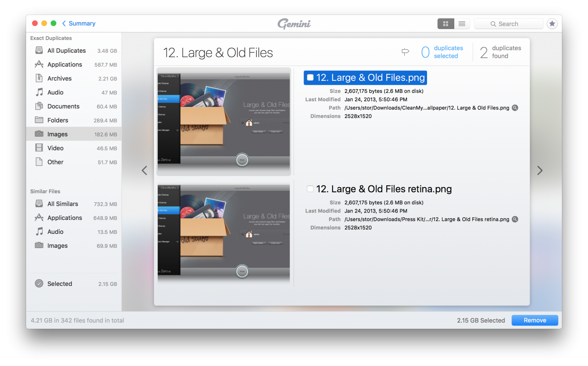Viewport: 588px width, 366px height.
Task: Click the 12. Large & Old Files.png filename
Action: click(370, 78)
